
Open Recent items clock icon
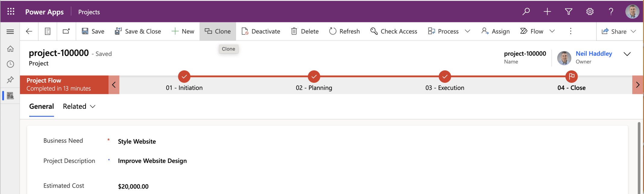(x=10, y=64)
